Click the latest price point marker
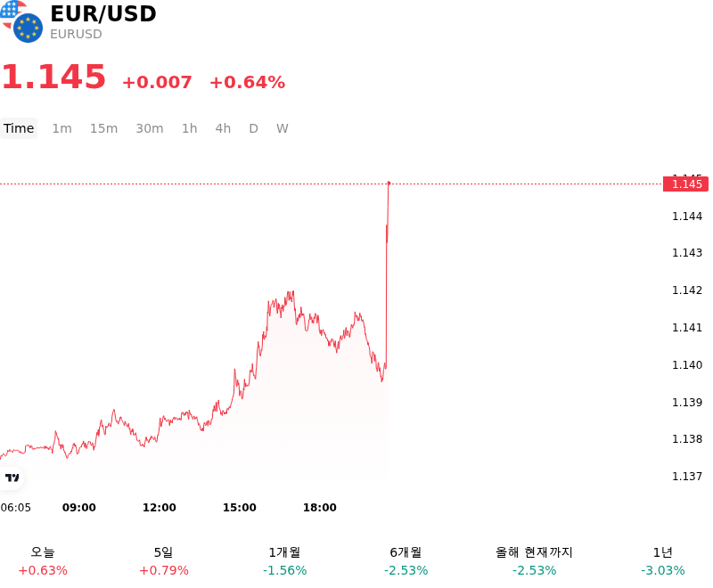This screenshot has width=713, height=588. [x=389, y=183]
